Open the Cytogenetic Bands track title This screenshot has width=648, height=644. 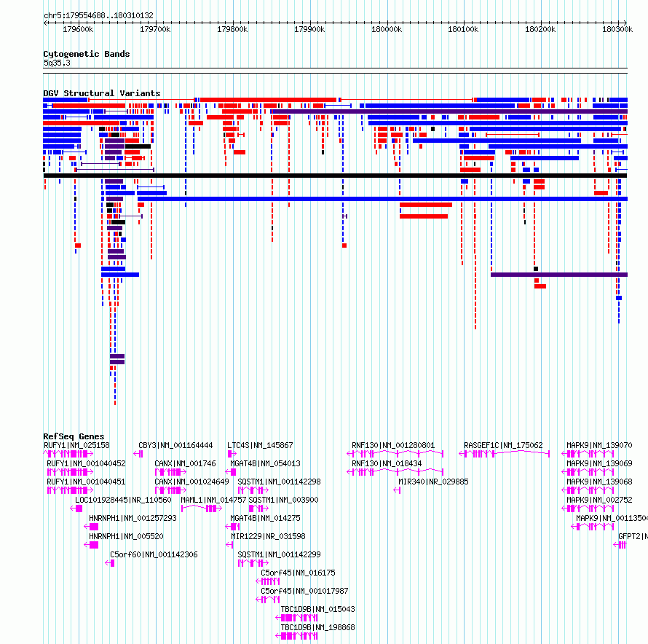pos(87,54)
